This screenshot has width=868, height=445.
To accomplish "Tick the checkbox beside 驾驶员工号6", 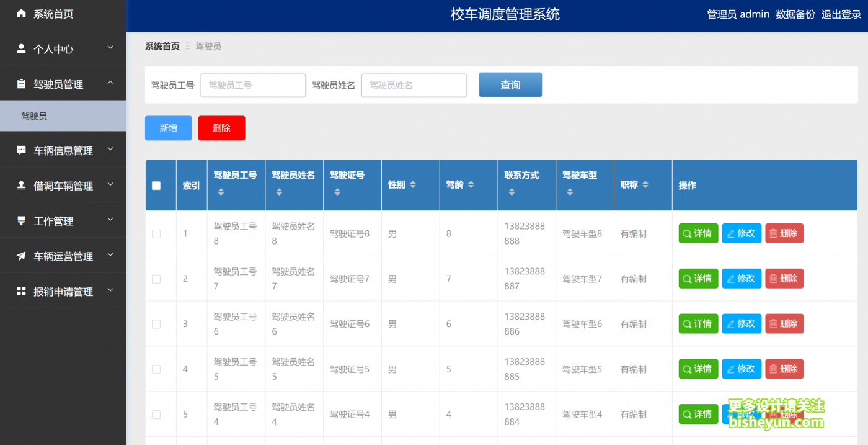I will point(156,323).
